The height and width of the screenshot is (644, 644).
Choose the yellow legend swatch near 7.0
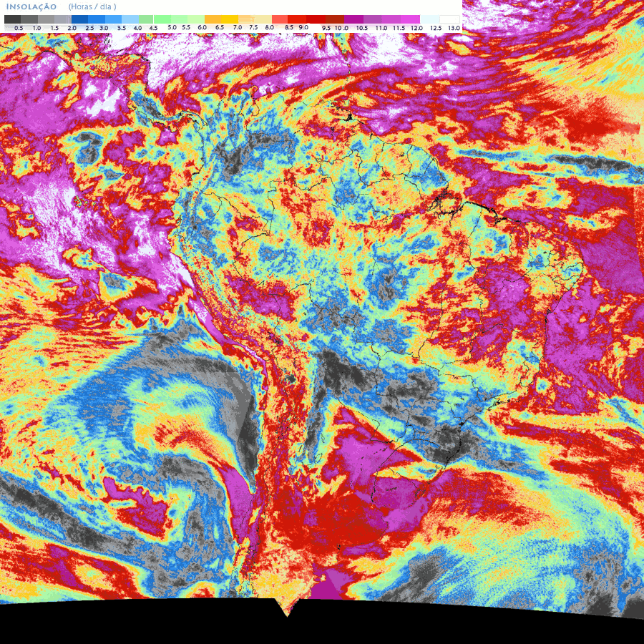pyautogui.click(x=230, y=19)
